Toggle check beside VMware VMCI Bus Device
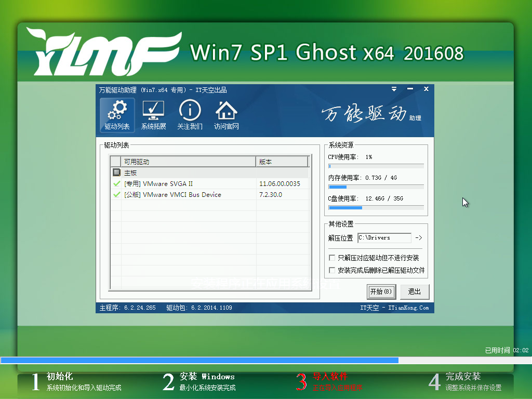The width and height of the screenshot is (532, 399). click(x=116, y=195)
